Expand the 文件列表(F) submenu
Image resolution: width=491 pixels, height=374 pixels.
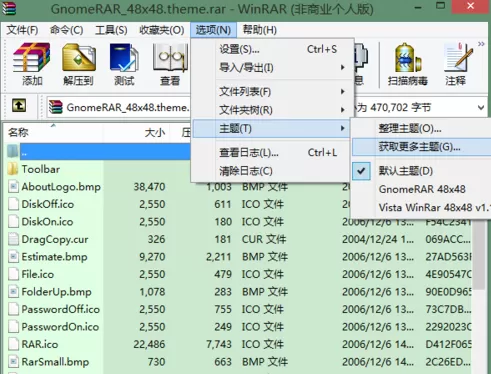pyautogui.click(x=271, y=92)
